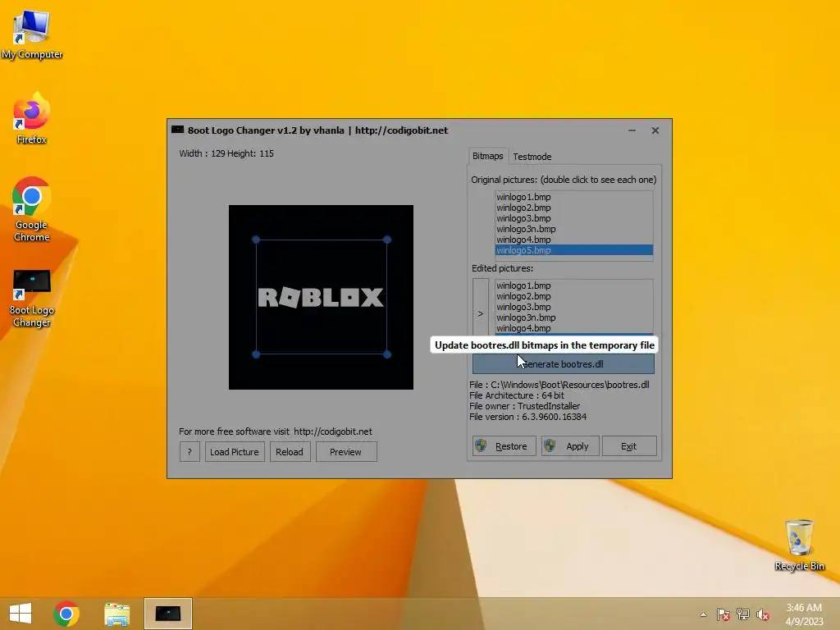840x630 pixels.
Task: Click the muted volume tray icon
Action: (x=762, y=614)
